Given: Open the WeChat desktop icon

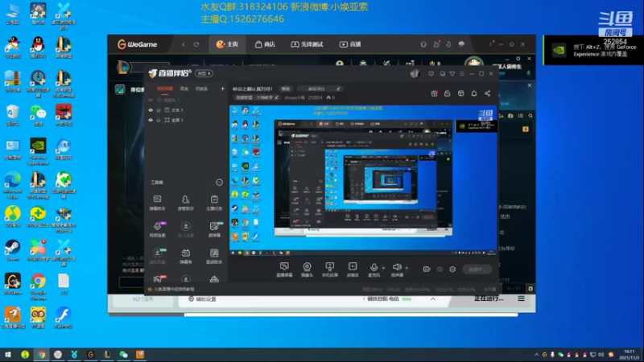Looking at the screenshot, I should pyautogui.click(x=38, y=115).
